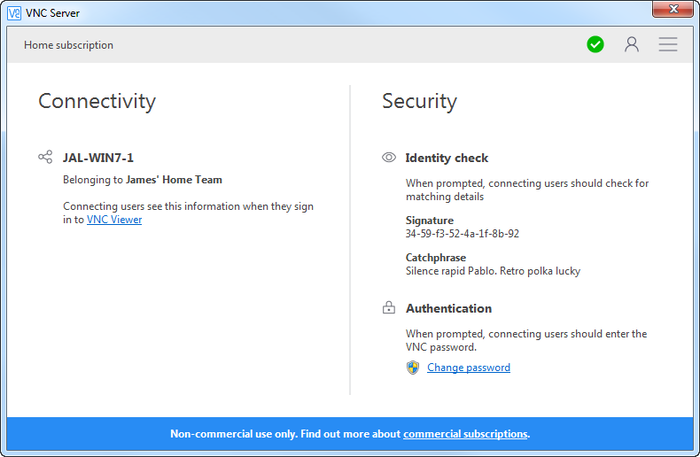The height and width of the screenshot is (457, 700).
Task: Click the Home subscription label
Action: pyautogui.click(x=69, y=45)
